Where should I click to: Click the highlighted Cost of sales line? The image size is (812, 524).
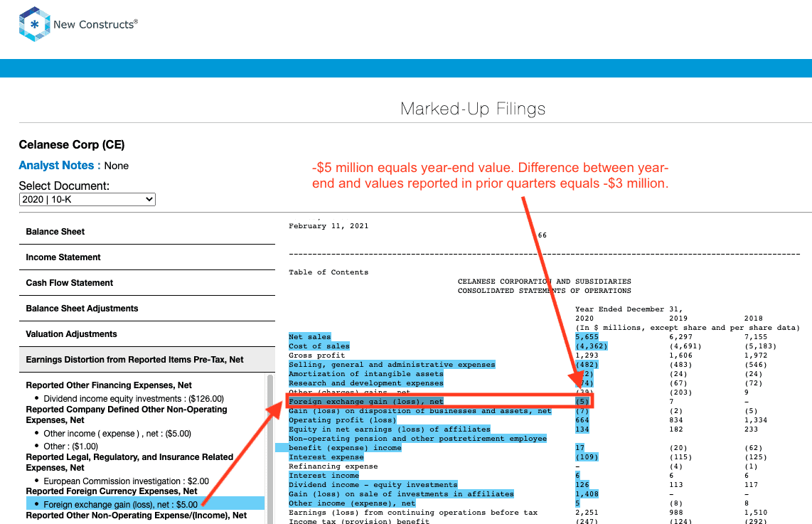[319, 346]
